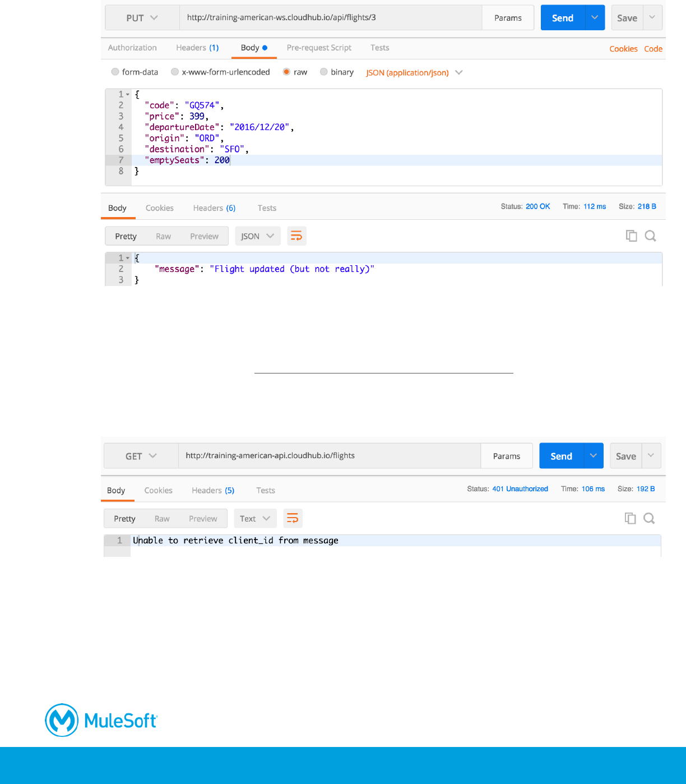The width and height of the screenshot is (686, 784).
Task: Open the Save options arrow for the PUT request
Action: [x=652, y=18]
